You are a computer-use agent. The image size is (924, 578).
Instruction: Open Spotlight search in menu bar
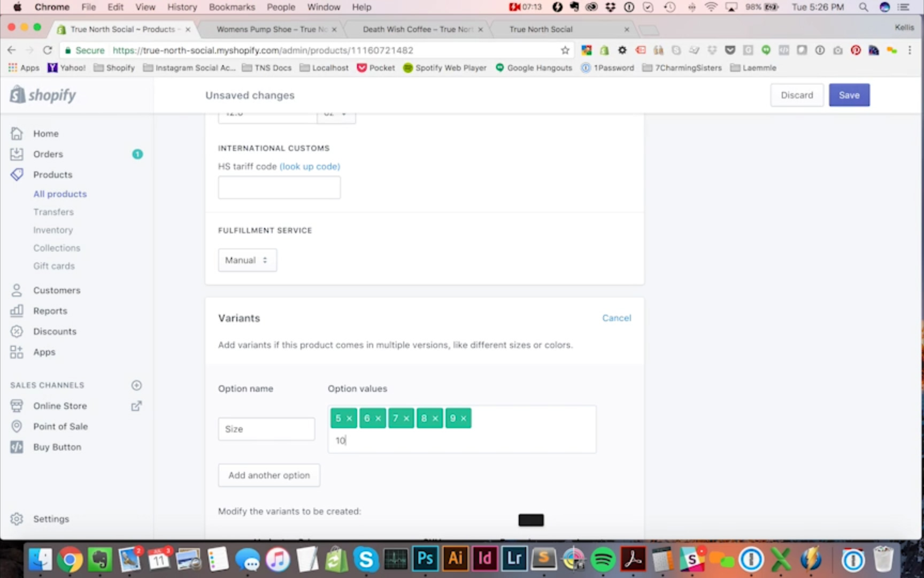[864, 7]
